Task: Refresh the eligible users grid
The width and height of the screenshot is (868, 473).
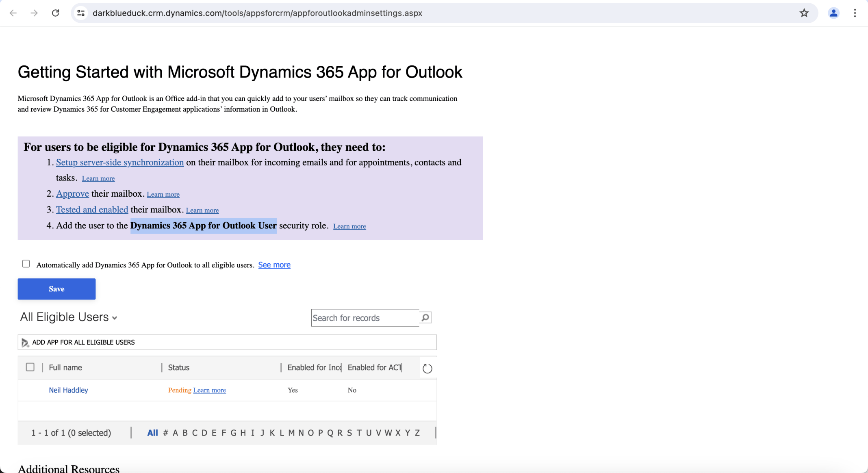Action: (427, 368)
